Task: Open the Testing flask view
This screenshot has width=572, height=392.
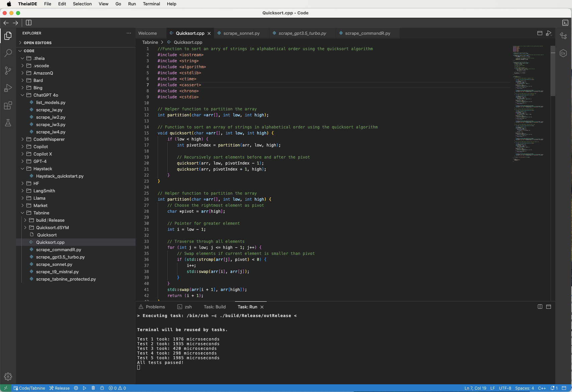Action: coord(8,123)
